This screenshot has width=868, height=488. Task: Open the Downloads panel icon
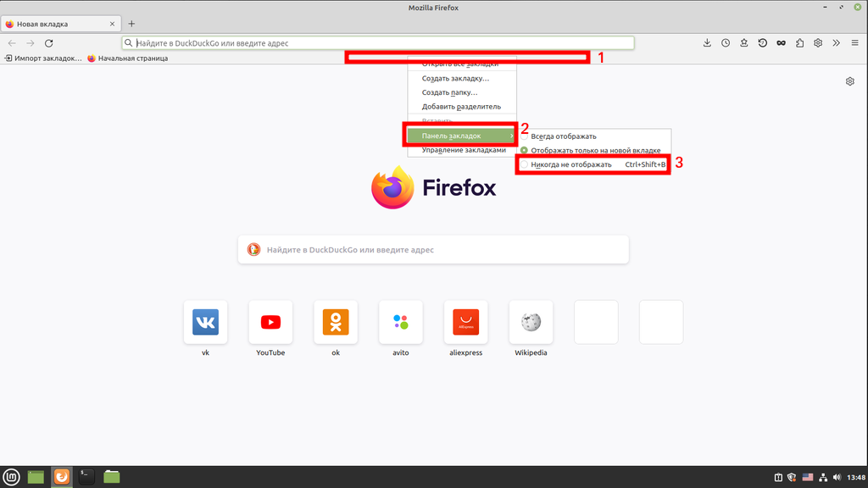point(708,43)
